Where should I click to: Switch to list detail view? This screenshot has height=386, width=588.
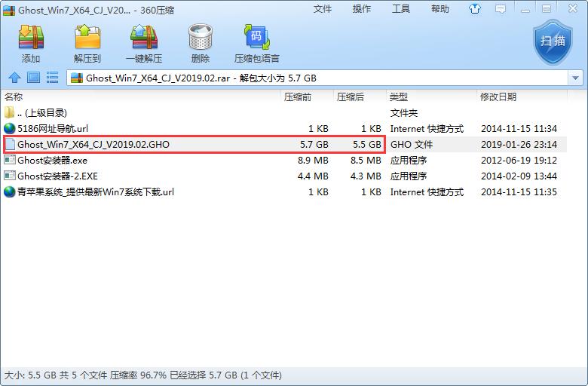point(52,78)
